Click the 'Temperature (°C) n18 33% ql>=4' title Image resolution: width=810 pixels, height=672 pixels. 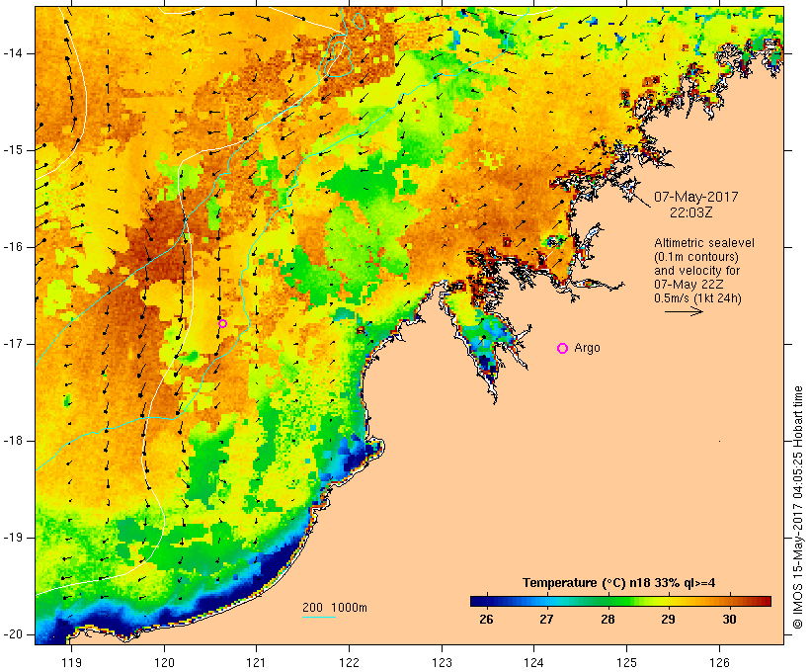click(x=619, y=583)
